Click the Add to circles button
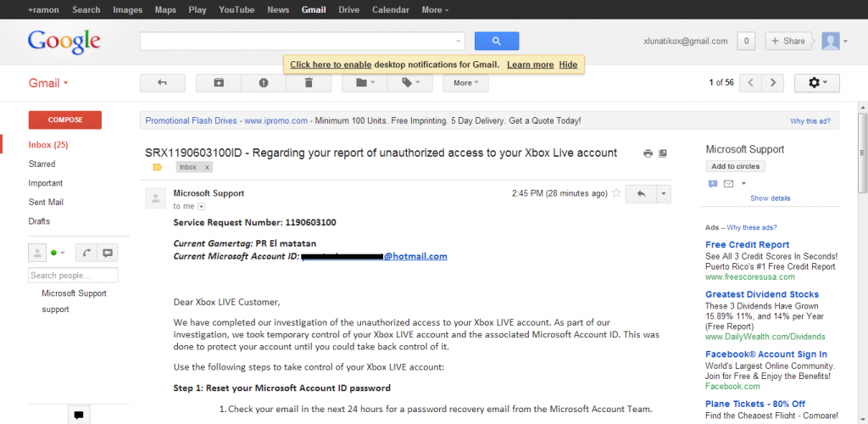868x424 pixels. point(735,166)
